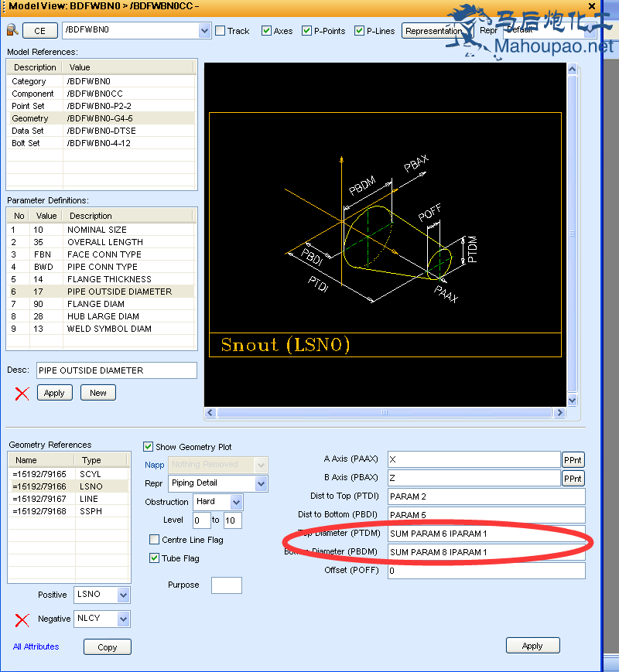
Task: Select the Bolt Set /BDFWBN0-4-12 row
Action: 101,143
